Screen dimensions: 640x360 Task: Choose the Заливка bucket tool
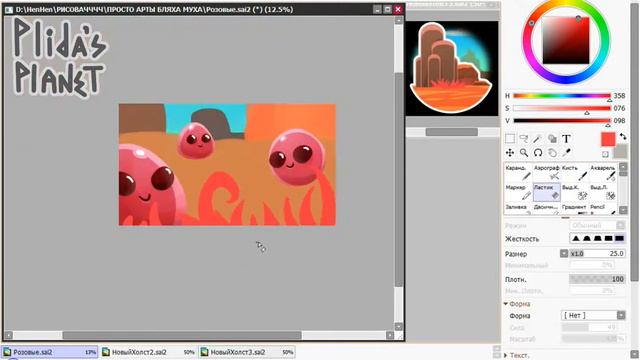(518, 209)
